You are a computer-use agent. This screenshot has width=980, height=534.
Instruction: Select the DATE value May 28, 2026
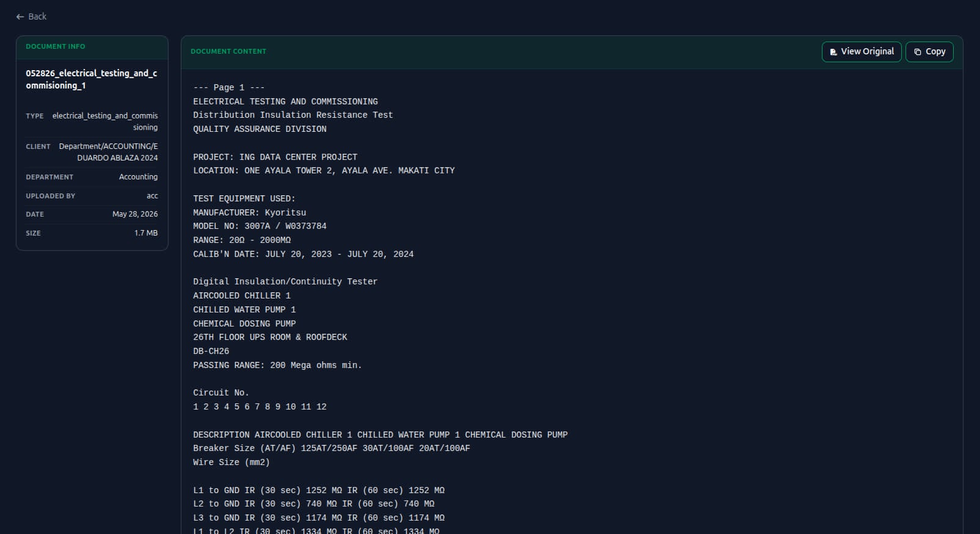[x=135, y=214]
